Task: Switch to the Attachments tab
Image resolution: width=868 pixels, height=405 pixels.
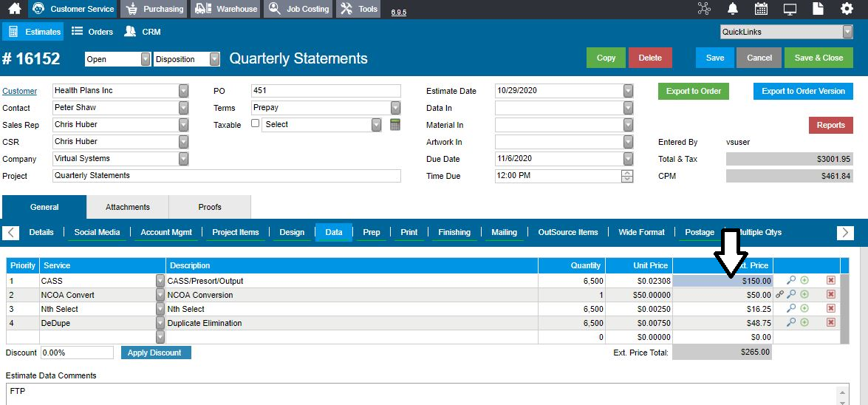Action: [127, 207]
